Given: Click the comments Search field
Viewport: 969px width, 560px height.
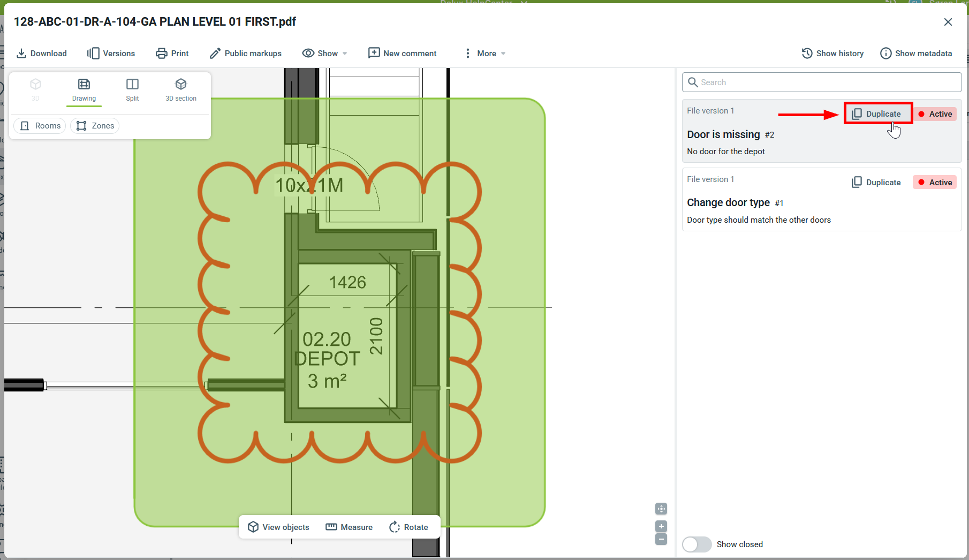Looking at the screenshot, I should [822, 82].
